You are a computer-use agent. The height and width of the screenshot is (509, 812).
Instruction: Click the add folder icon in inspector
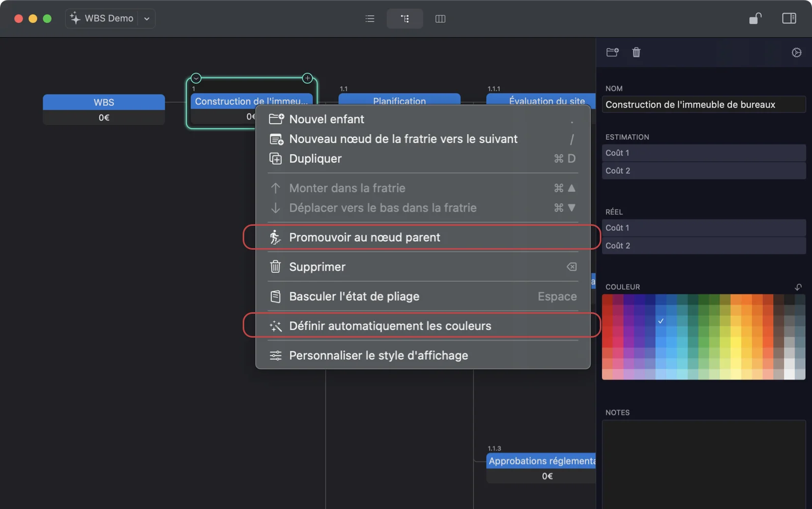612,52
